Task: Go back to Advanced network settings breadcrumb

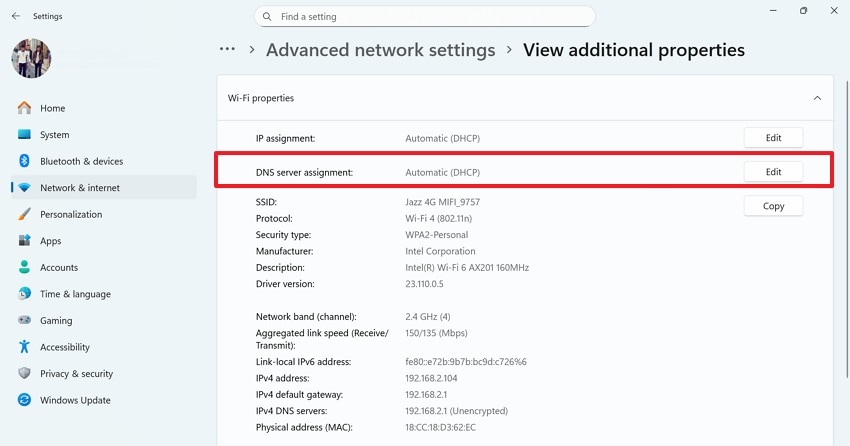Action: point(381,50)
